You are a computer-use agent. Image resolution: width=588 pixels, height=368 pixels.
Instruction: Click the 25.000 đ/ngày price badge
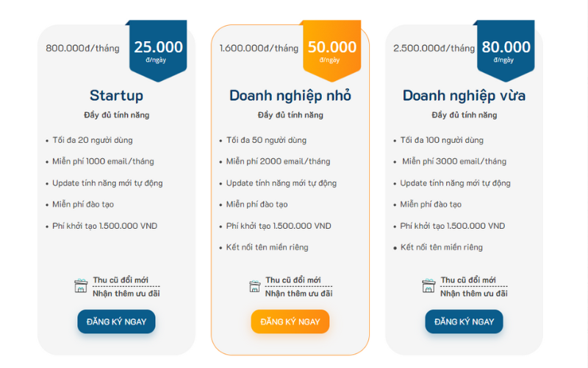(x=158, y=50)
